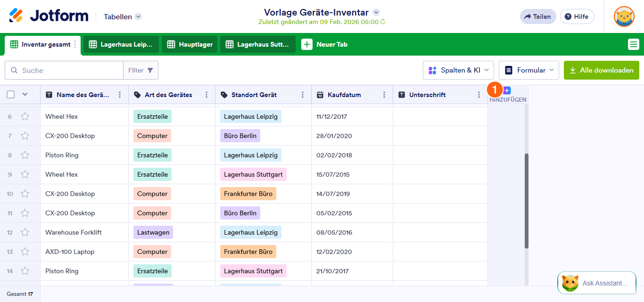Switch to the Hauptlager tab

click(x=190, y=44)
